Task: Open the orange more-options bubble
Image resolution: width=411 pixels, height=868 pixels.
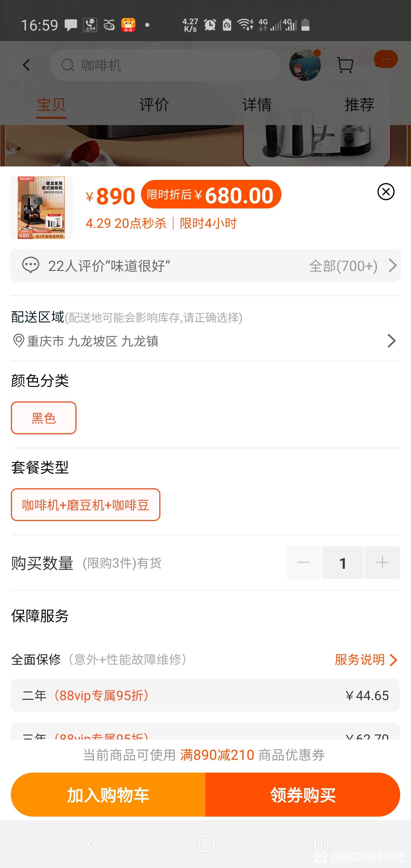Action: tap(386, 59)
